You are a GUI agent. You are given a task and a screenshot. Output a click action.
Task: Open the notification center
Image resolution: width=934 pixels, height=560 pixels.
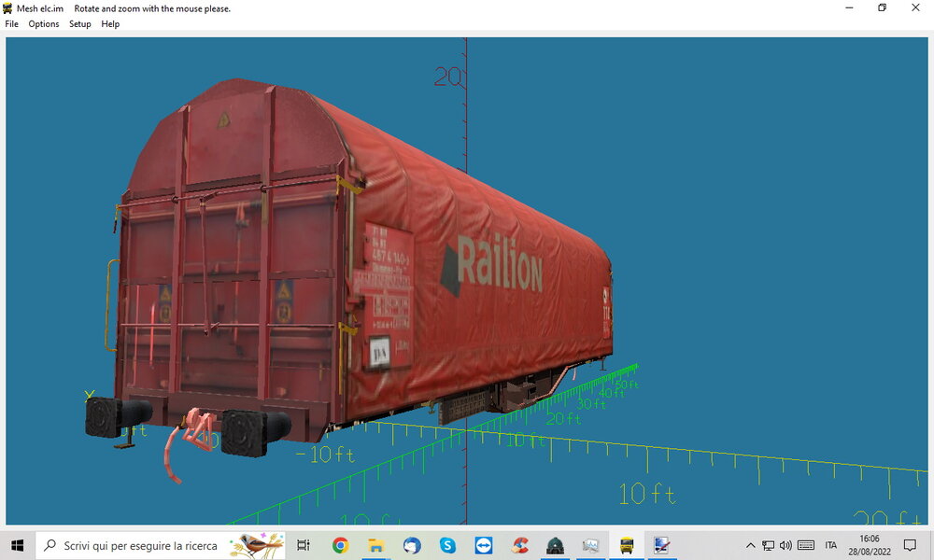(910, 545)
